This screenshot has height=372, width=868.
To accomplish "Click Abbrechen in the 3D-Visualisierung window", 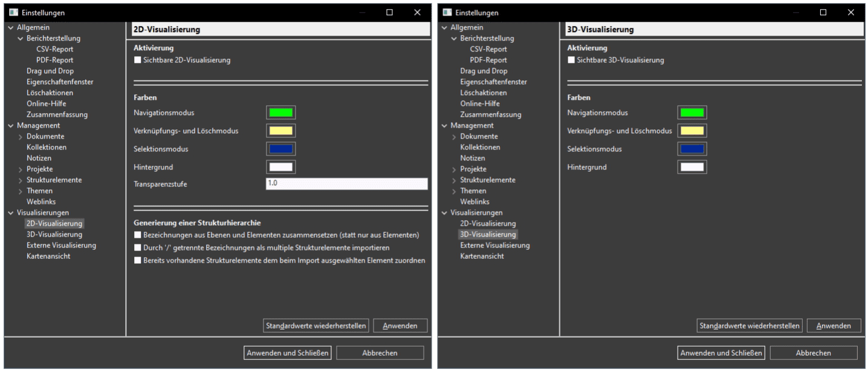I will click(814, 353).
